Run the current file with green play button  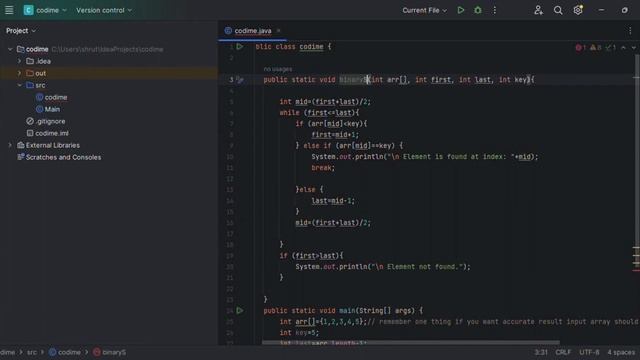tap(461, 10)
